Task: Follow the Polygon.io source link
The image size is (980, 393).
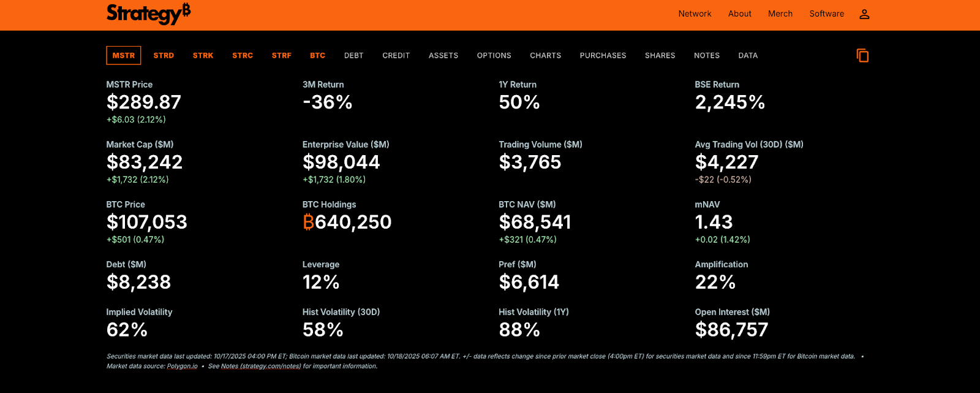Action: coord(182,366)
